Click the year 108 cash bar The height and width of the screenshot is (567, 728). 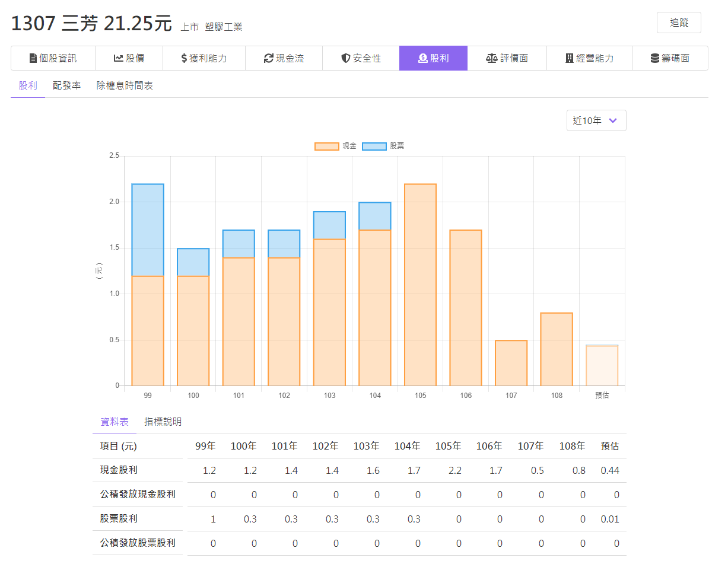point(557,349)
